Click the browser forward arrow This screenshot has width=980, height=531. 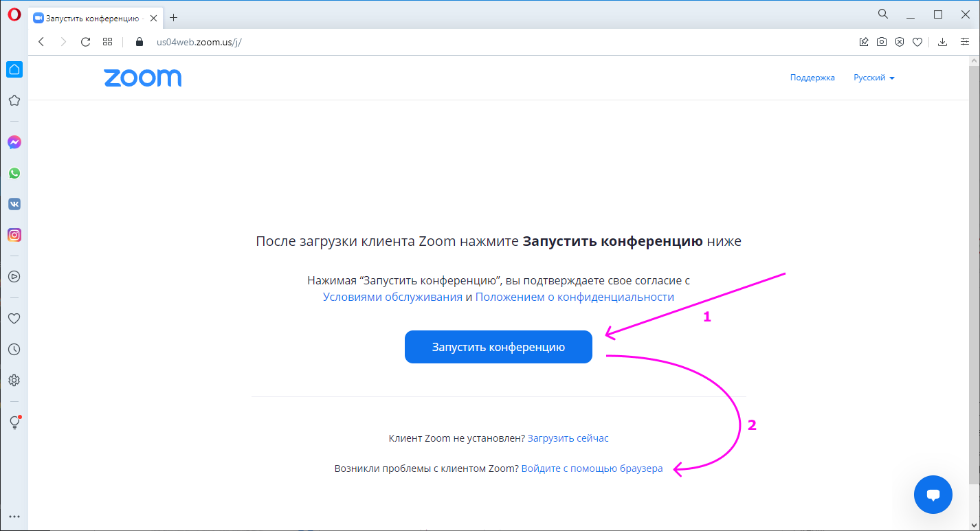[x=63, y=42]
